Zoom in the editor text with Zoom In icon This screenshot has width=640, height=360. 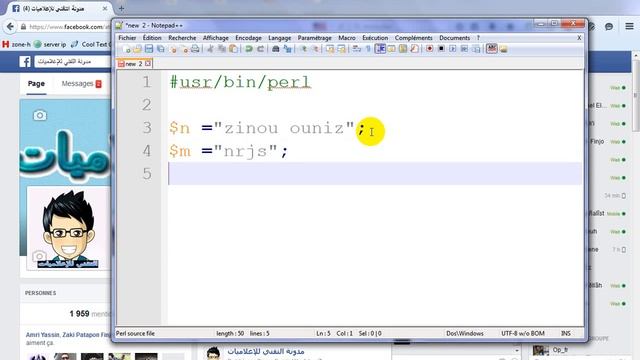pos(304,49)
